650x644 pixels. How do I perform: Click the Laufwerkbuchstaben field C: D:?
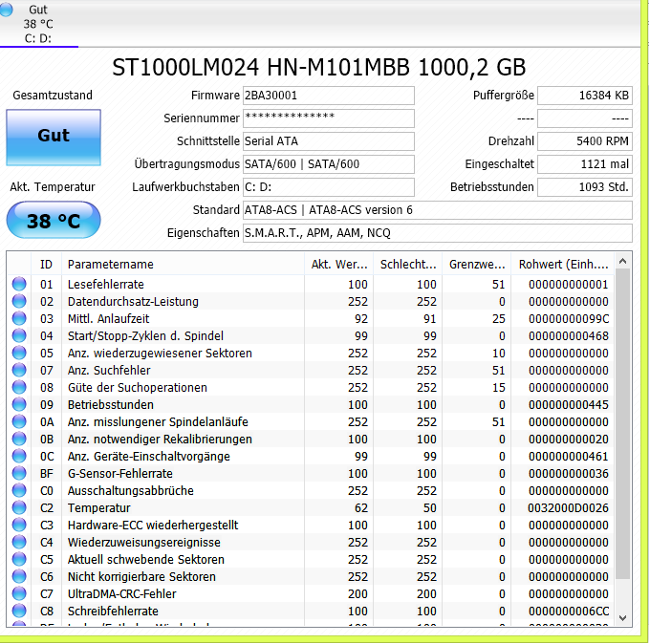[328, 187]
